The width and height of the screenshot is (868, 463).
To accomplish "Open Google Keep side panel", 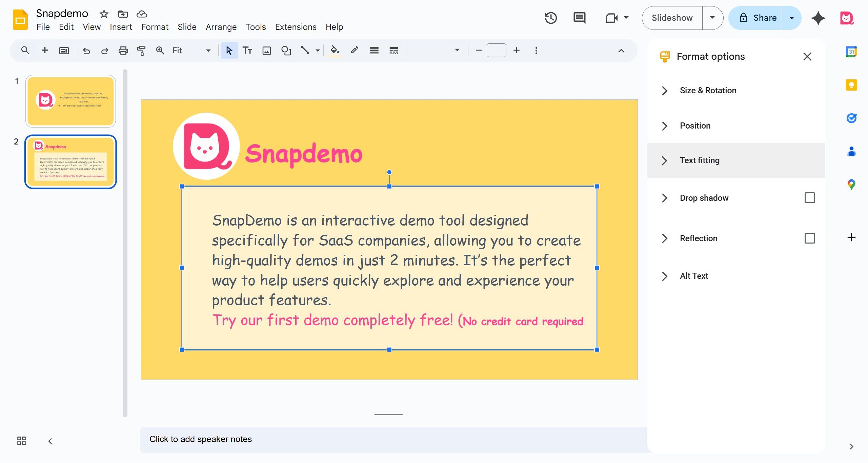I will coord(851,85).
